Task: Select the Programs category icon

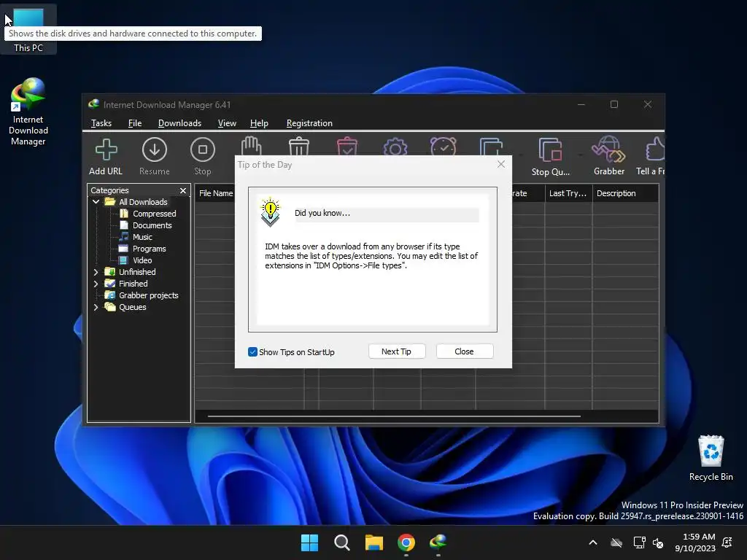Action: pyautogui.click(x=124, y=248)
